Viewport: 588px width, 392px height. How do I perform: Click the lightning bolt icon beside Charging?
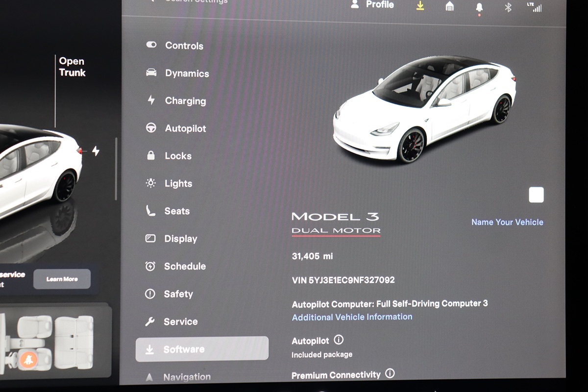(151, 100)
